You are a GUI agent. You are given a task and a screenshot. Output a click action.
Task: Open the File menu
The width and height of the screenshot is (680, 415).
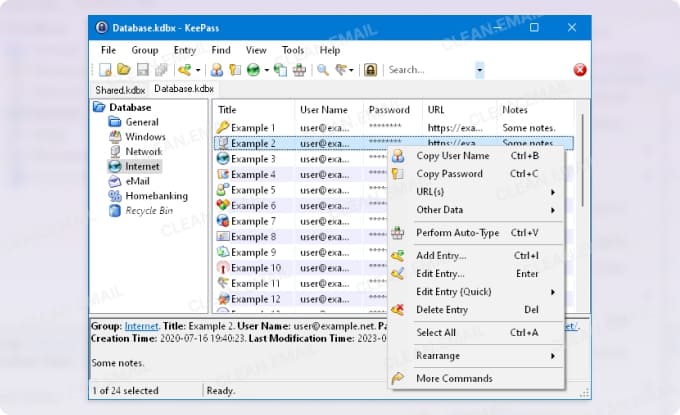pos(108,50)
